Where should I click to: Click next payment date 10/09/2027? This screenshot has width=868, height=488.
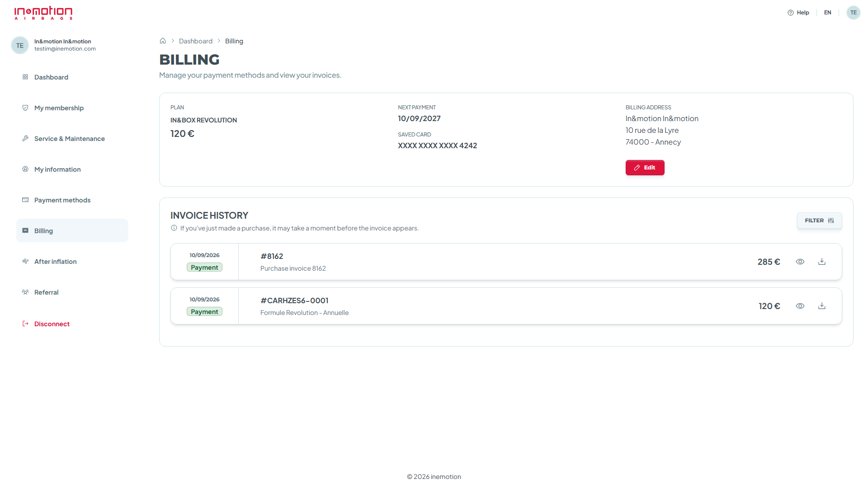419,118
